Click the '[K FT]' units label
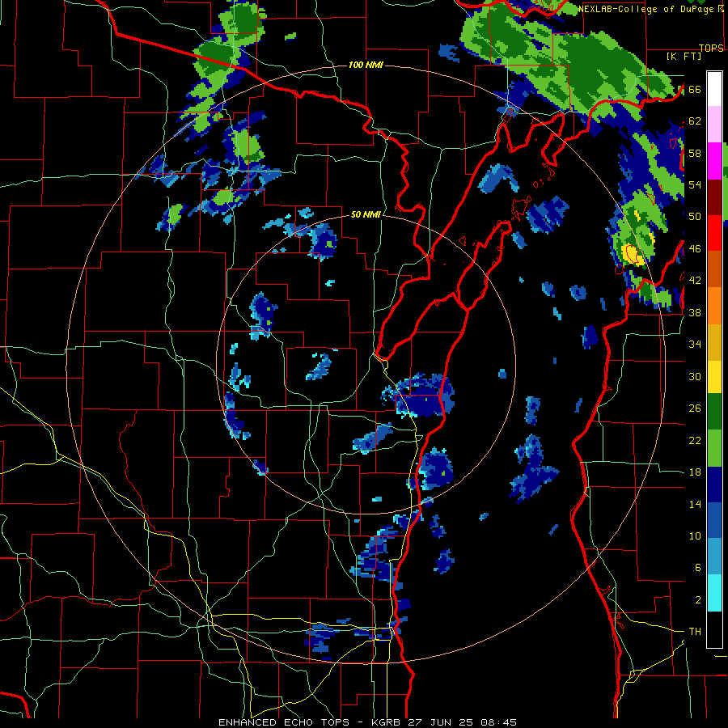 click(x=684, y=56)
